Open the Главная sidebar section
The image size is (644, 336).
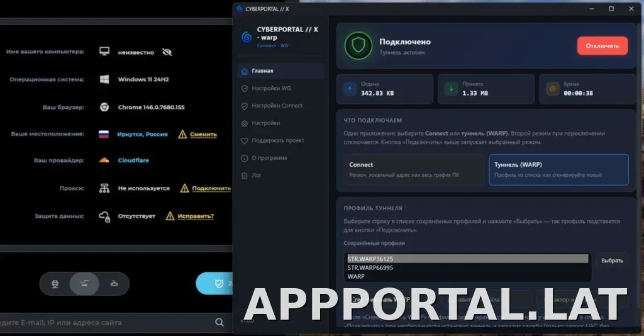coord(280,71)
